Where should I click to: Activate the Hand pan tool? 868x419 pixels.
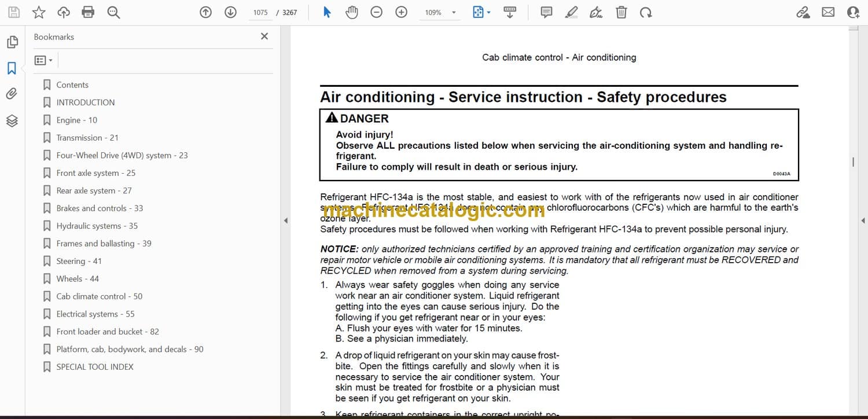352,12
